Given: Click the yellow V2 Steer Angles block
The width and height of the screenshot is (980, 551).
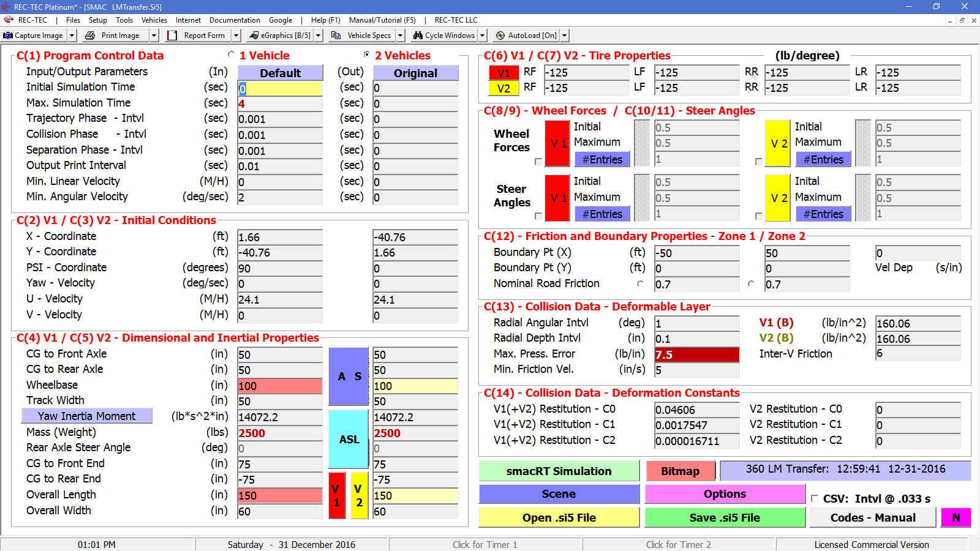Looking at the screenshot, I should [778, 198].
